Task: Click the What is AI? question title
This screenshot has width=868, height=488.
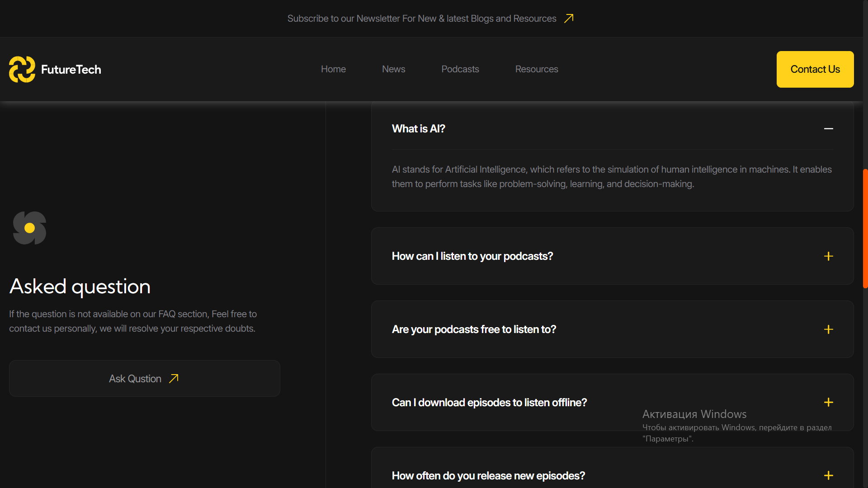Action: pos(418,129)
